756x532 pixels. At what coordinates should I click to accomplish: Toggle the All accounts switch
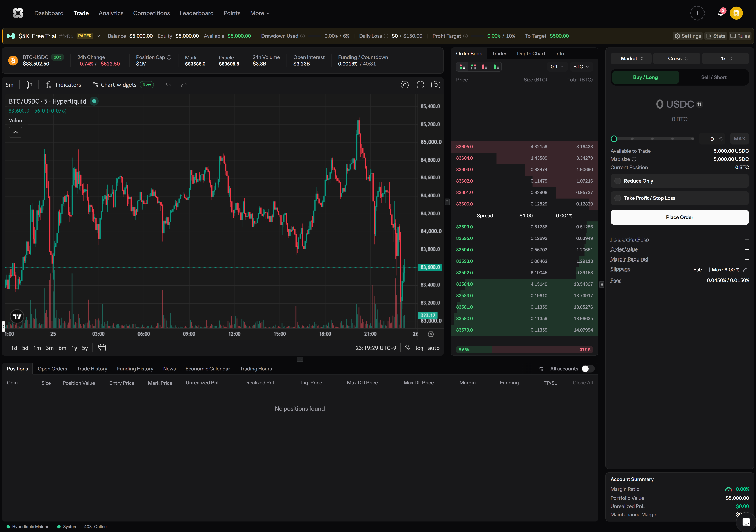(588, 369)
